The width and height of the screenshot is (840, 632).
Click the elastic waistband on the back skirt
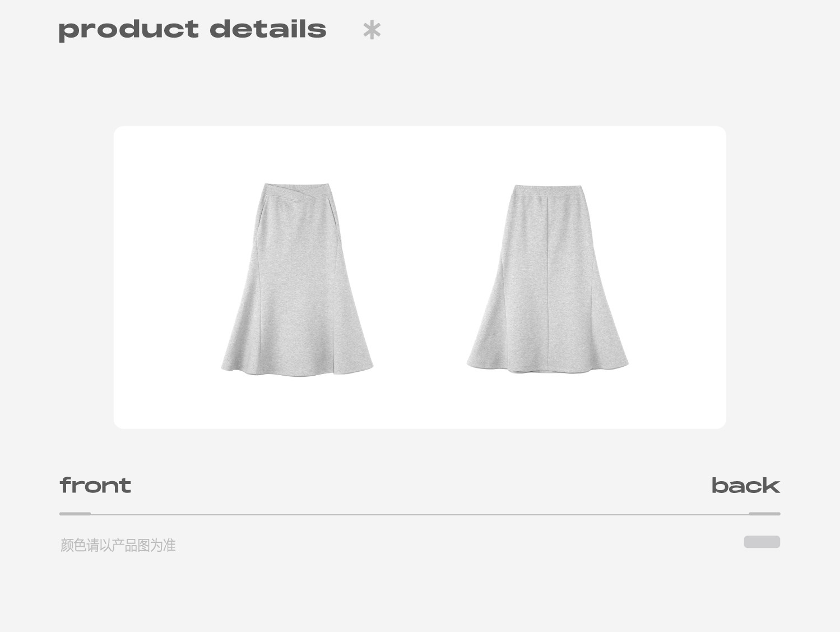click(547, 190)
